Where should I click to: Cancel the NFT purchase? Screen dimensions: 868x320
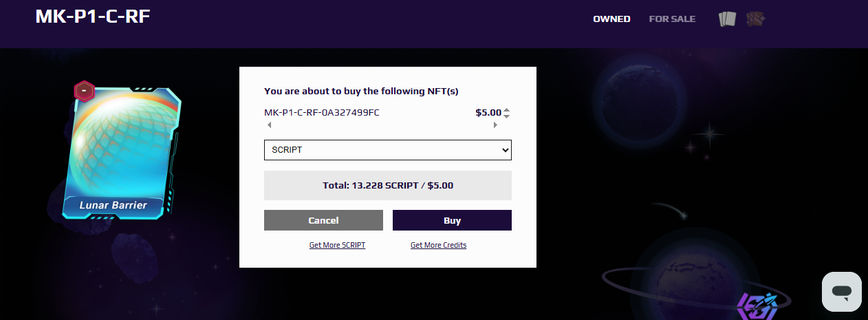[323, 220]
